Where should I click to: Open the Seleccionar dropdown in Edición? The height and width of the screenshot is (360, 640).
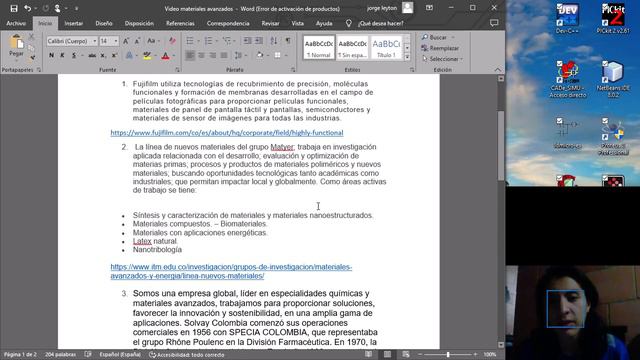click(x=442, y=59)
